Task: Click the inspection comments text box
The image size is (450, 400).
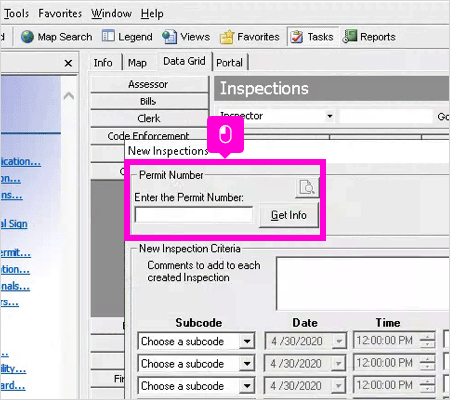Action: [x=363, y=283]
